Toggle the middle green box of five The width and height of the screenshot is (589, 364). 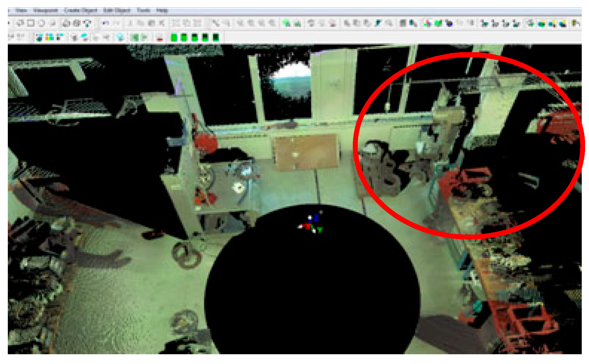coord(195,37)
